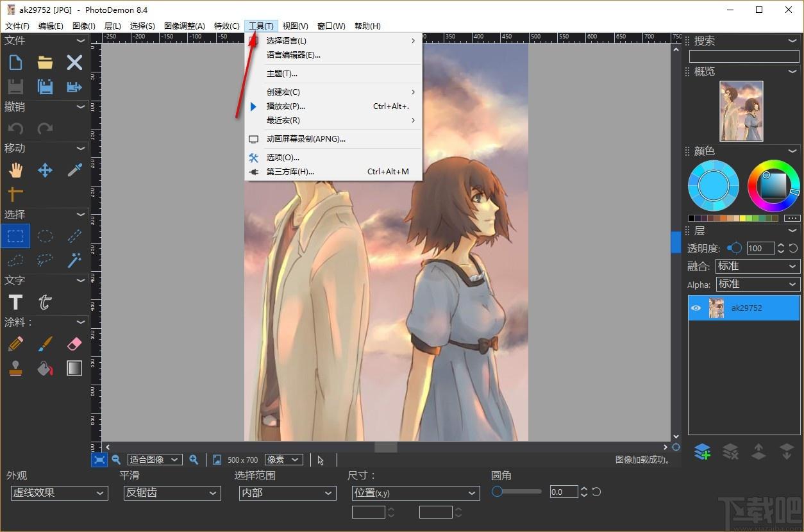Open the 外观 虚线效果 dropdown
Screen dimensions: 804x532
pos(59,493)
